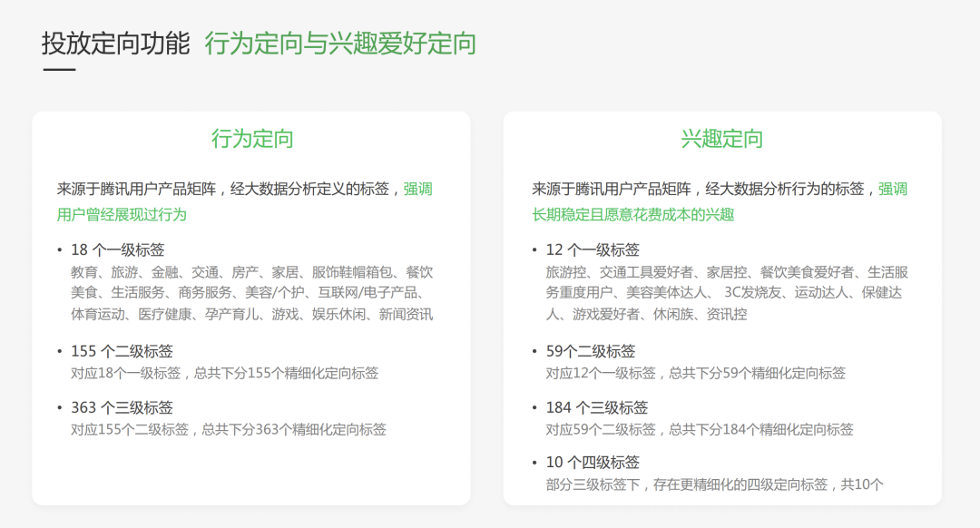
Task: Click the line 人、游戏爱好者、休闲族、资讯控
Action: pos(646,314)
